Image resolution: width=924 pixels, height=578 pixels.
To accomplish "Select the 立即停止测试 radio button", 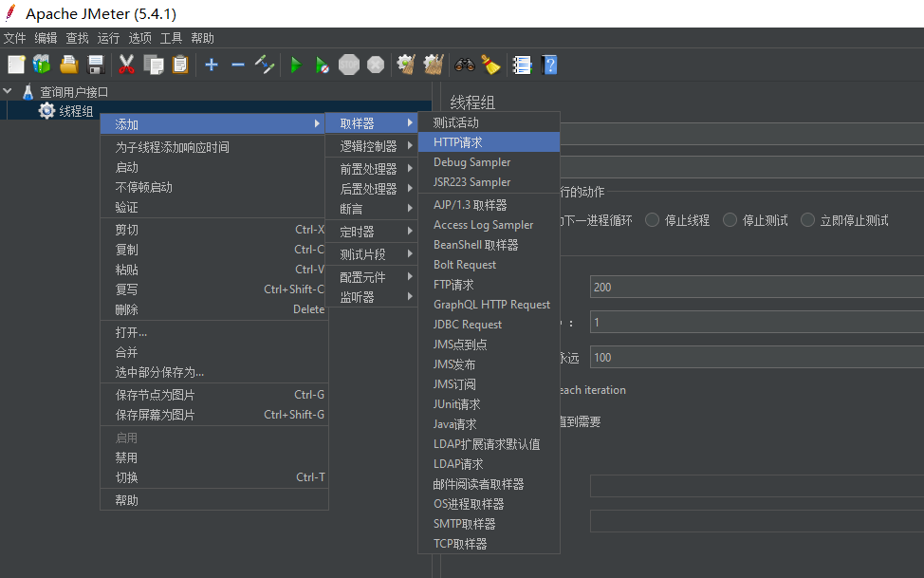I will click(807, 220).
